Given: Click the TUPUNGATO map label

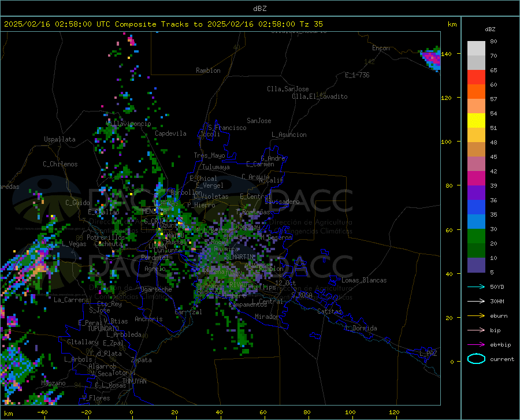Looking at the screenshot, I should click(x=103, y=329).
